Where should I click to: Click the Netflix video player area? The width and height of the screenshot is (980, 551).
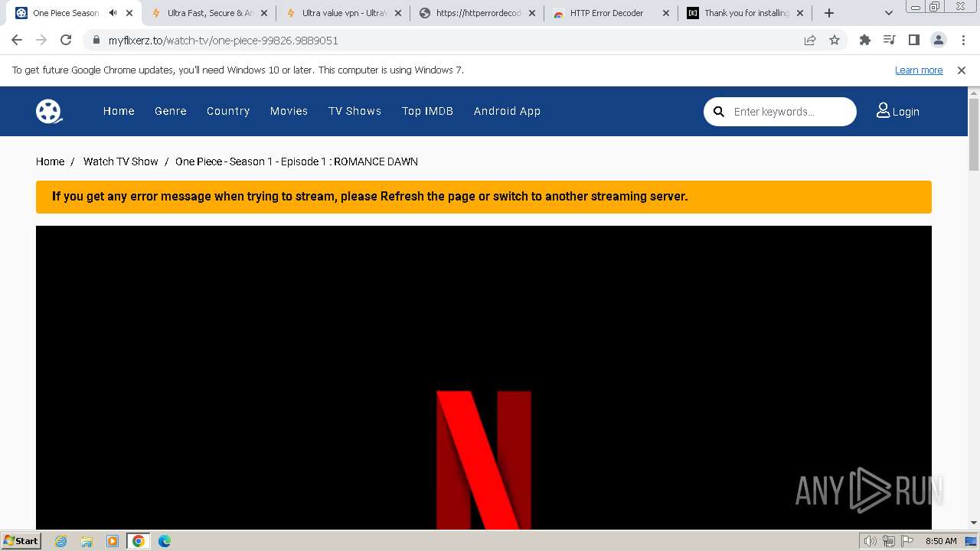point(484,377)
